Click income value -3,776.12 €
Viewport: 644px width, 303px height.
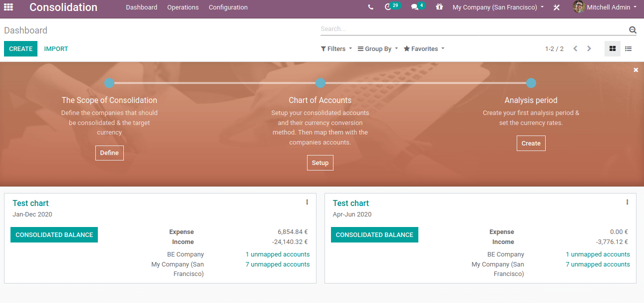pyautogui.click(x=612, y=242)
